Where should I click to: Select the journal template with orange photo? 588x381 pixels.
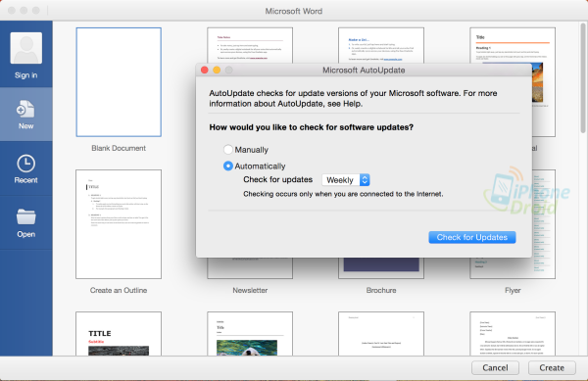[513, 45]
